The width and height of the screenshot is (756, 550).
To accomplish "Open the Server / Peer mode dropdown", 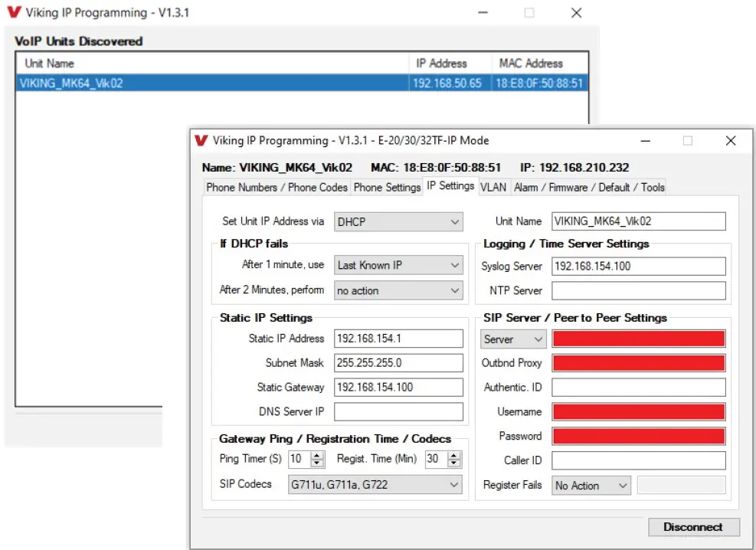I will point(513,339).
